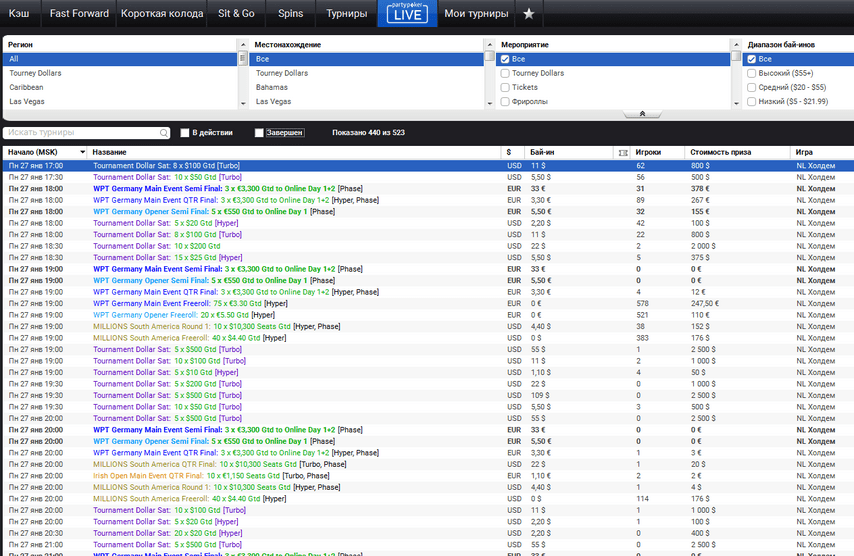Uncheck Все in buy-in range filter
Screen dimensions: 854x556
pyautogui.click(x=752, y=59)
